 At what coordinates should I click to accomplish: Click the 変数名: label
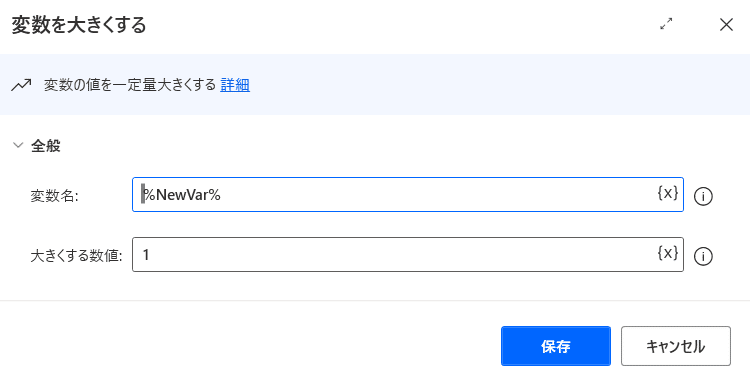pos(54,196)
